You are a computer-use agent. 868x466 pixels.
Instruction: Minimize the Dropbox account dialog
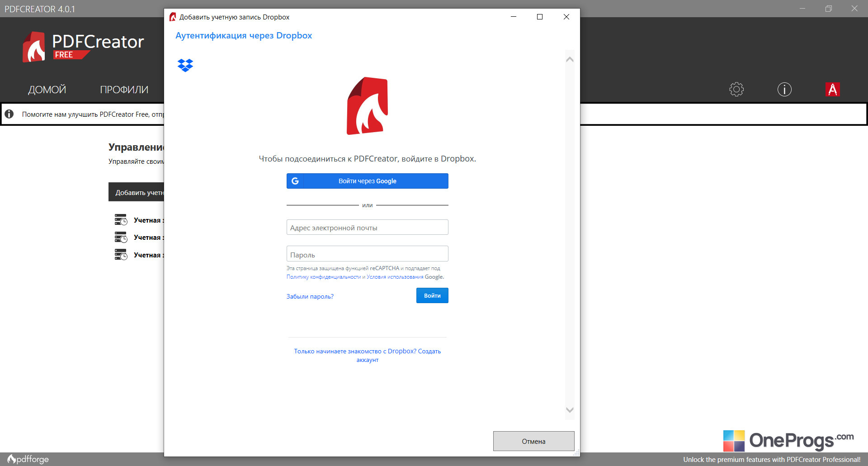tap(514, 17)
